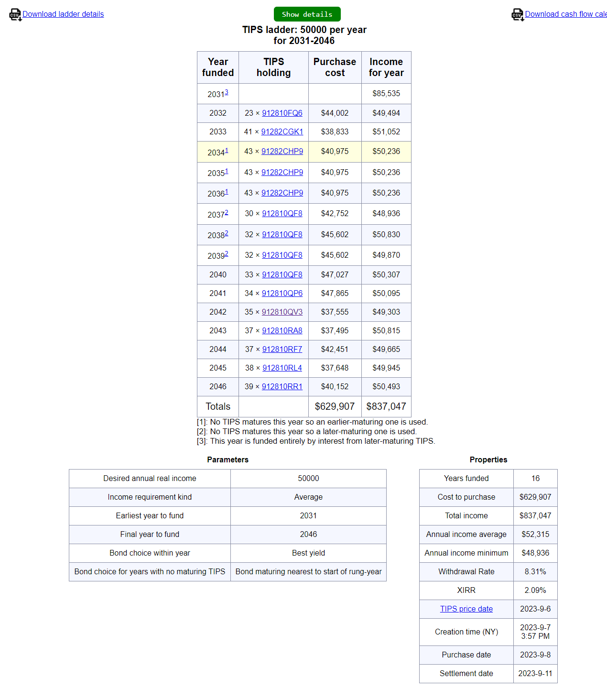Open TIPS link 912810FQ6 for 2032
The width and height of the screenshot is (607, 700).
coord(282,113)
